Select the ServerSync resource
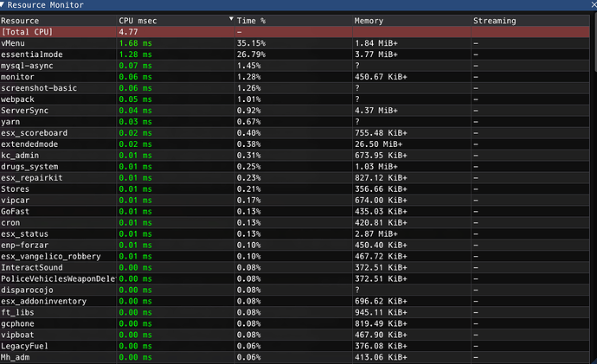 24,111
